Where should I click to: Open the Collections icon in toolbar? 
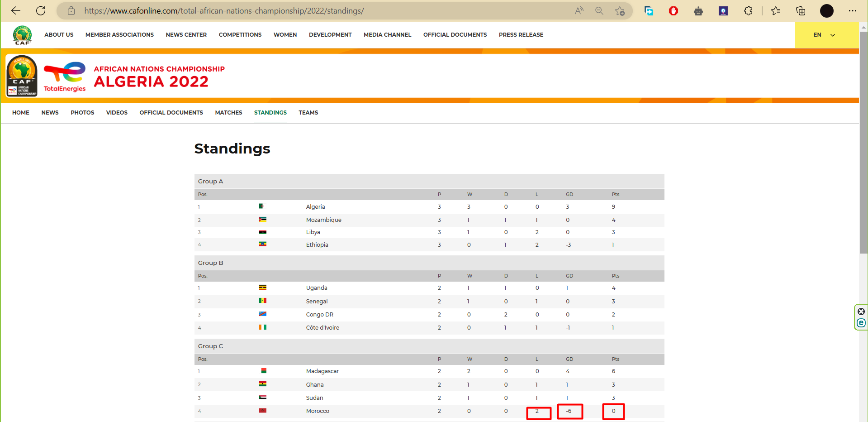[801, 11]
